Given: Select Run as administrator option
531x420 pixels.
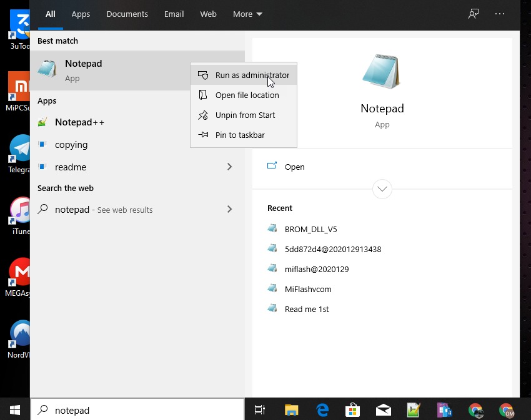Looking at the screenshot, I should click(244, 75).
